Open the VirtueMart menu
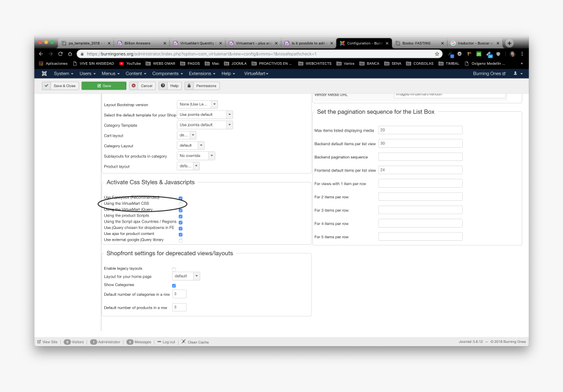The width and height of the screenshot is (563, 392). (x=256, y=74)
